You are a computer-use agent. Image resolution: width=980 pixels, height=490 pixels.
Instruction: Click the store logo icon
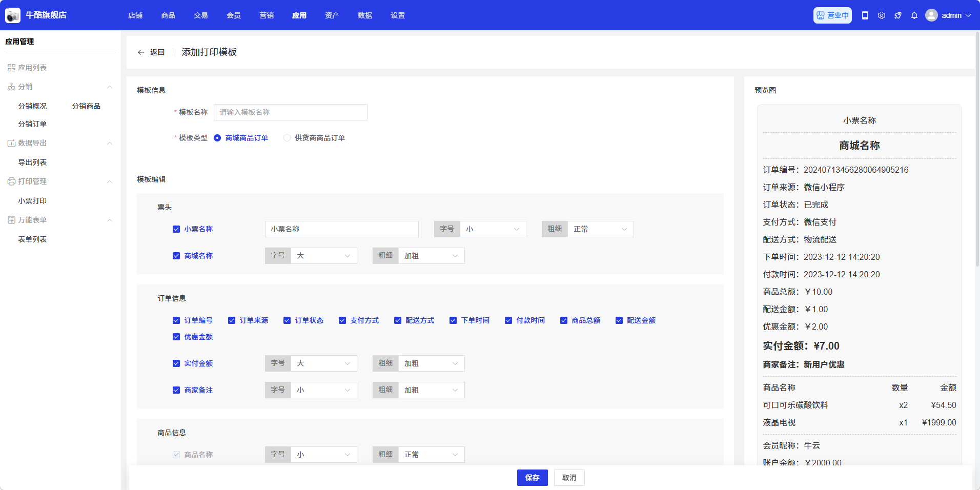coord(13,15)
